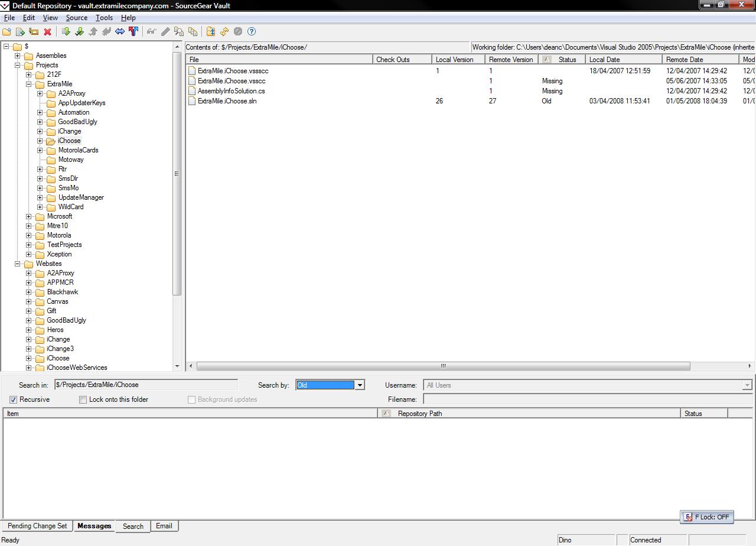
Task: Click the folder tree scroll-down arrow
Action: click(x=177, y=366)
